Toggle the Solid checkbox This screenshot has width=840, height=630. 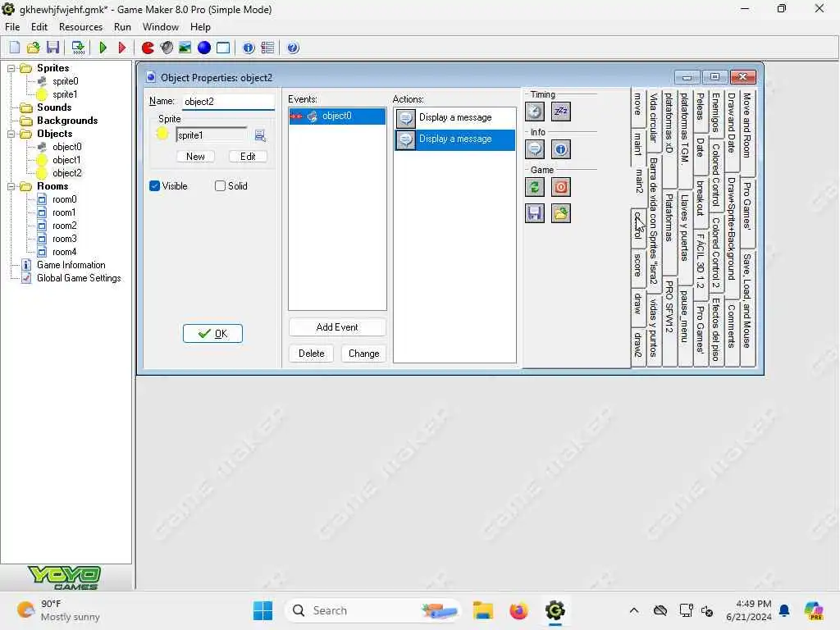[x=220, y=186]
